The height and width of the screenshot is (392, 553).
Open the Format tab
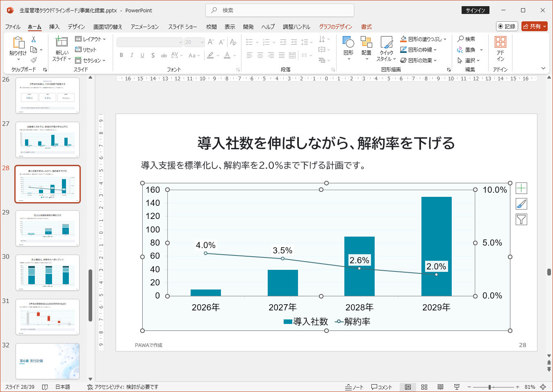[366, 27]
